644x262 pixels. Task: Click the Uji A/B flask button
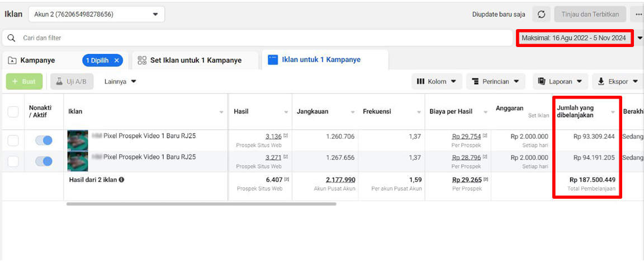72,82
